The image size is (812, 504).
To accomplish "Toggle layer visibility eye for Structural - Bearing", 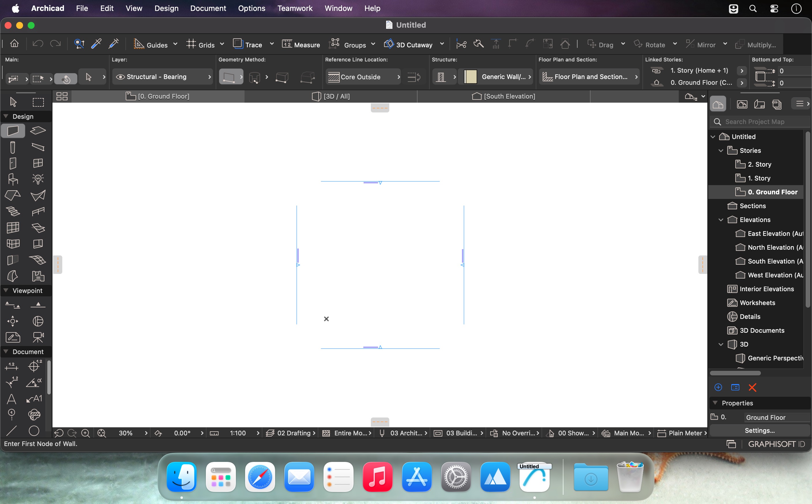I will click(x=120, y=77).
